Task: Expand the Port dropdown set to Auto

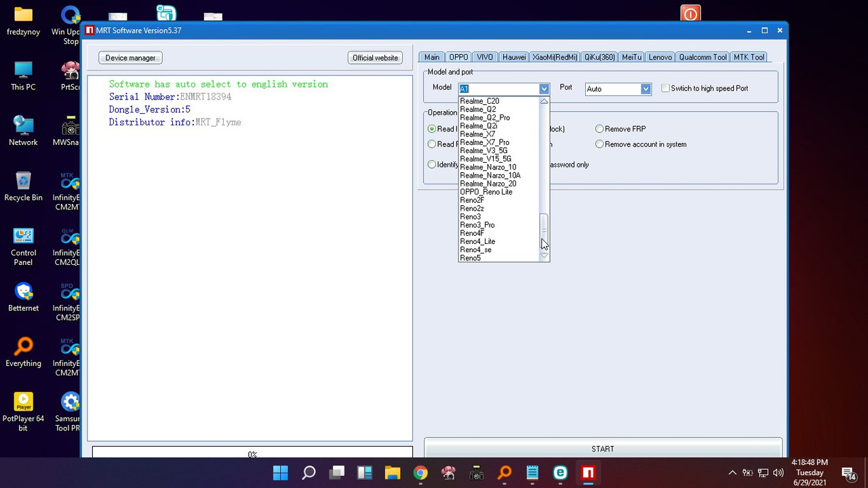Action: (x=646, y=89)
